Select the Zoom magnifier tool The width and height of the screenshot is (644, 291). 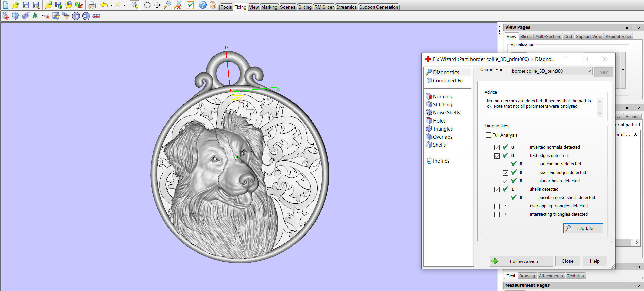(167, 5)
